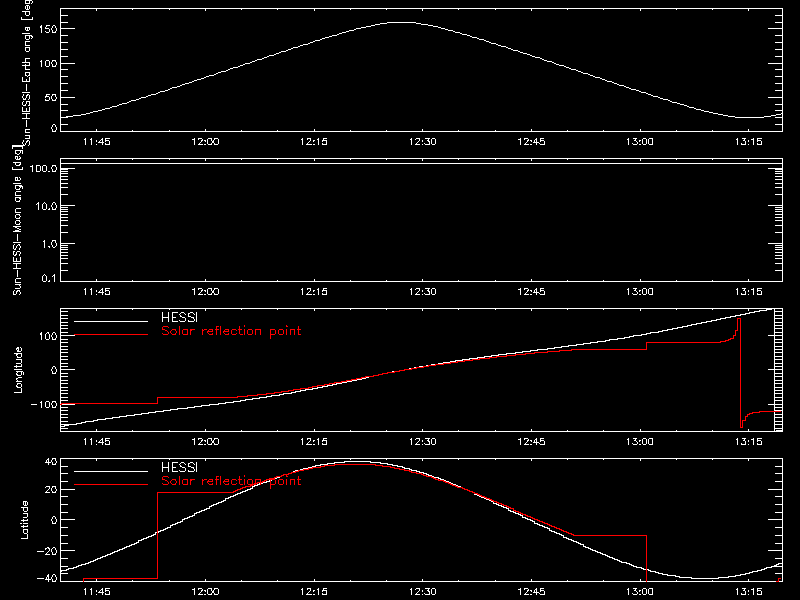Click the -100 tick on Longitude axis
The width and height of the screenshot is (800, 600).
[x=44, y=404]
